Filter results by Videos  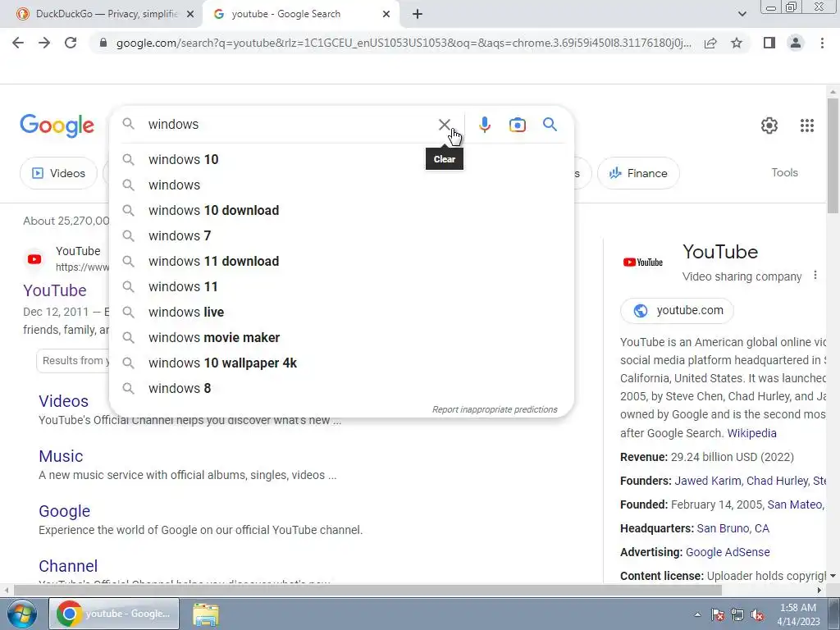[x=58, y=173]
